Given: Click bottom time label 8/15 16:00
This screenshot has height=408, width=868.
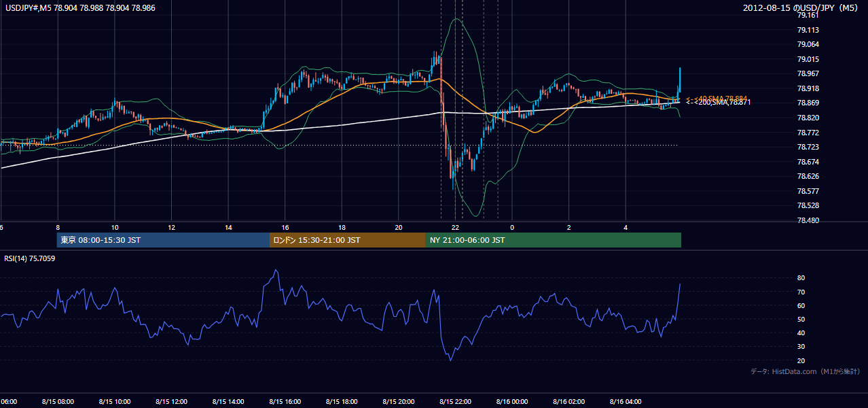Looking at the screenshot, I should point(285,401).
